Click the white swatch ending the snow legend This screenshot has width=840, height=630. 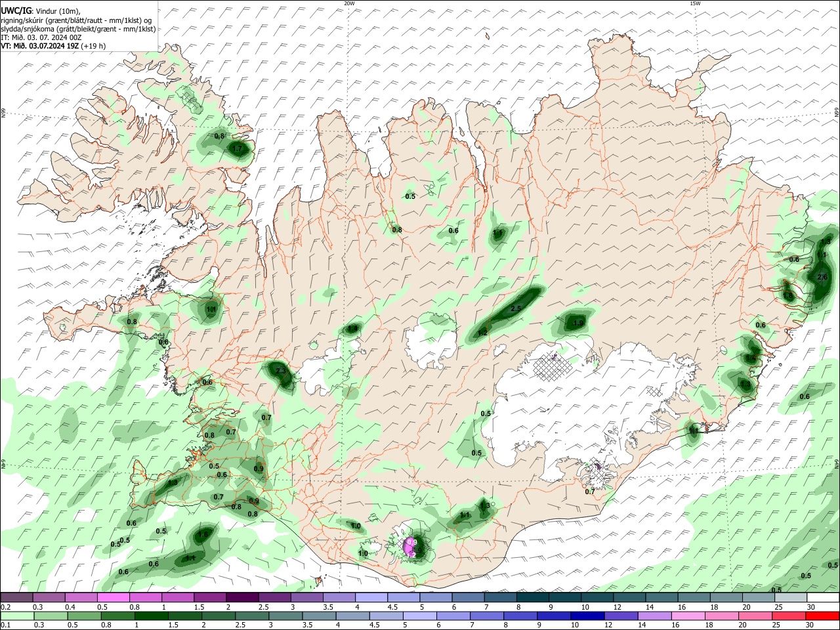(823, 598)
